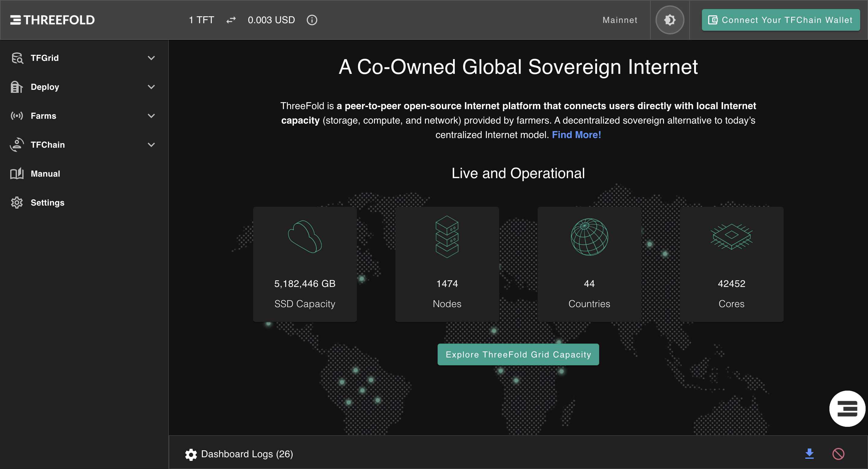Click the Nodes server stack icon
The height and width of the screenshot is (469, 868).
point(447,237)
